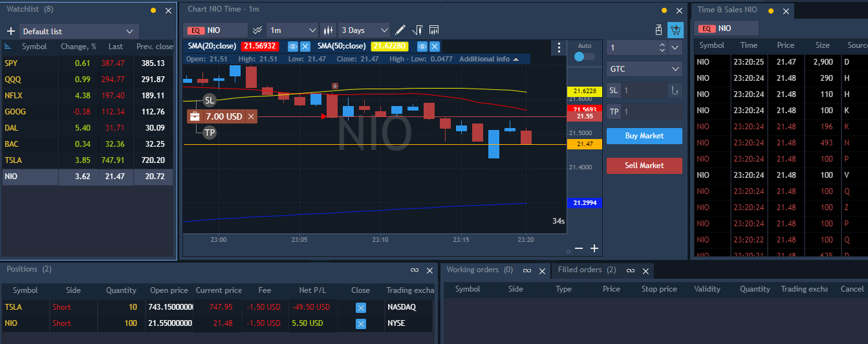
Task: Click the watchlist column settings icon beside Symbol header
Action: click(8, 47)
